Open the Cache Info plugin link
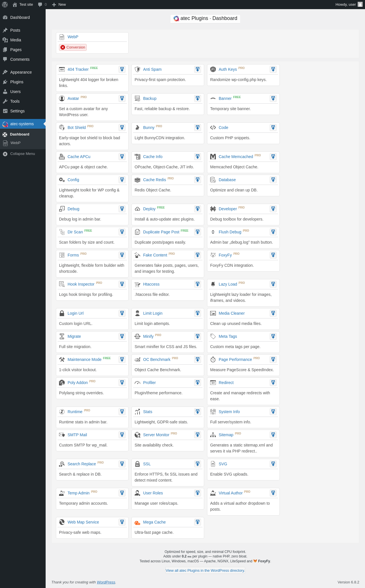Image resolution: width=365 pixels, height=588 pixels. [x=153, y=157]
